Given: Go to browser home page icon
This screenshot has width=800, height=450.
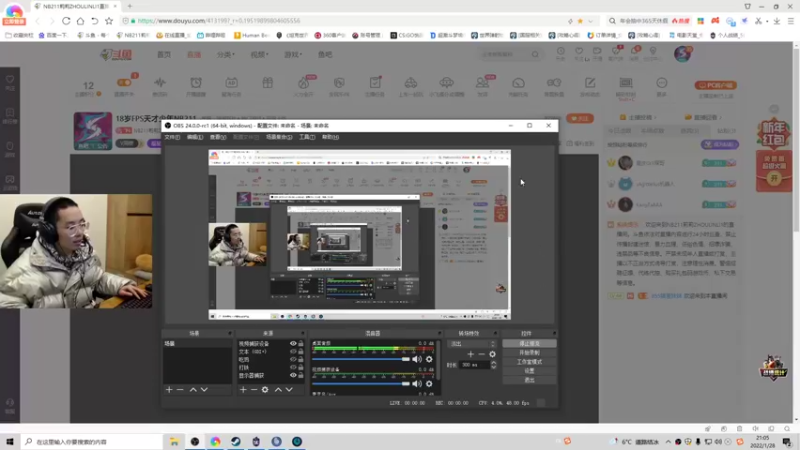Looking at the screenshot, I should pos(81,21).
